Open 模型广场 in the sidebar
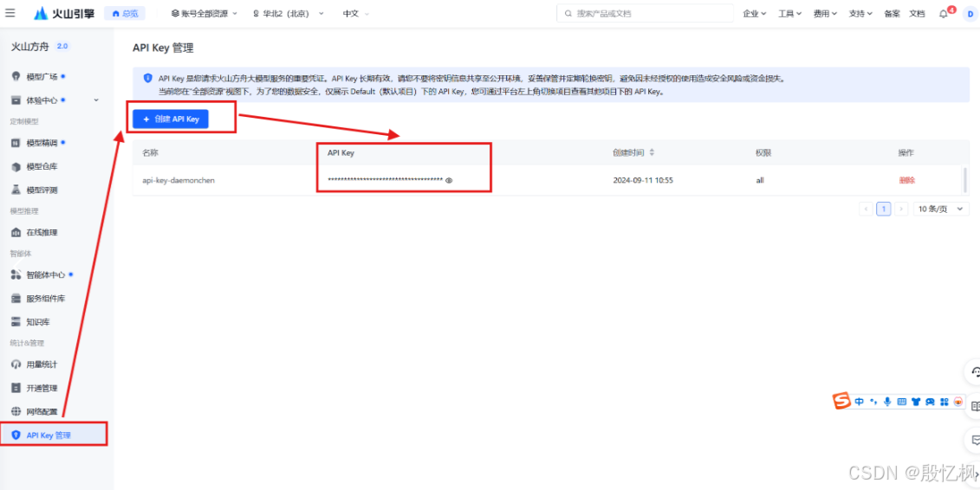Viewport: 980px width, 490px height. coord(42,77)
